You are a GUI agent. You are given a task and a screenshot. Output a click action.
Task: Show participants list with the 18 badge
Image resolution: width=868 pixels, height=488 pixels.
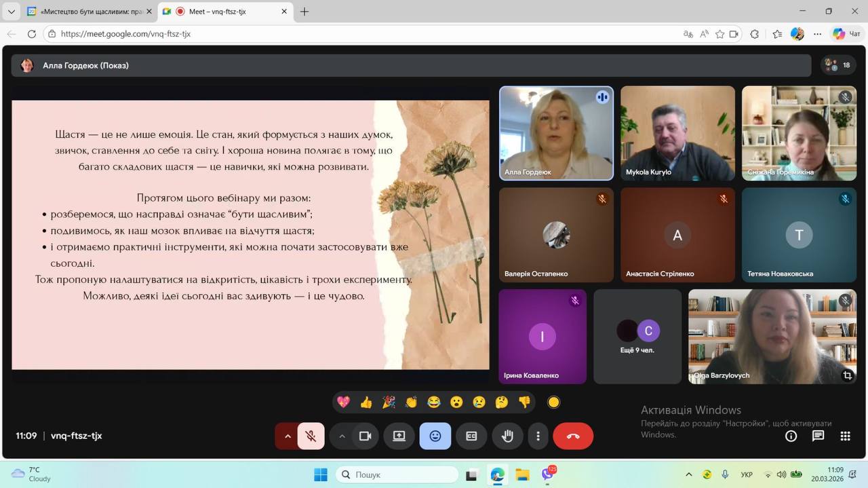coord(838,65)
